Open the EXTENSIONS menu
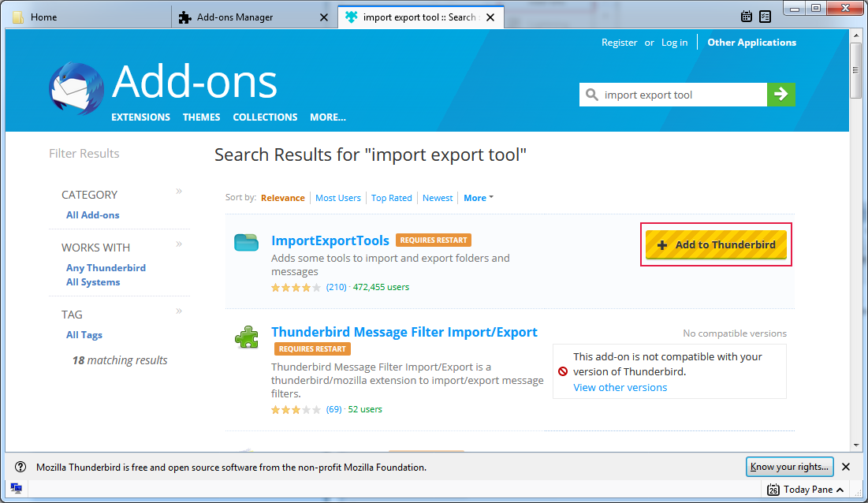Image resolution: width=868 pixels, height=503 pixels. [140, 117]
